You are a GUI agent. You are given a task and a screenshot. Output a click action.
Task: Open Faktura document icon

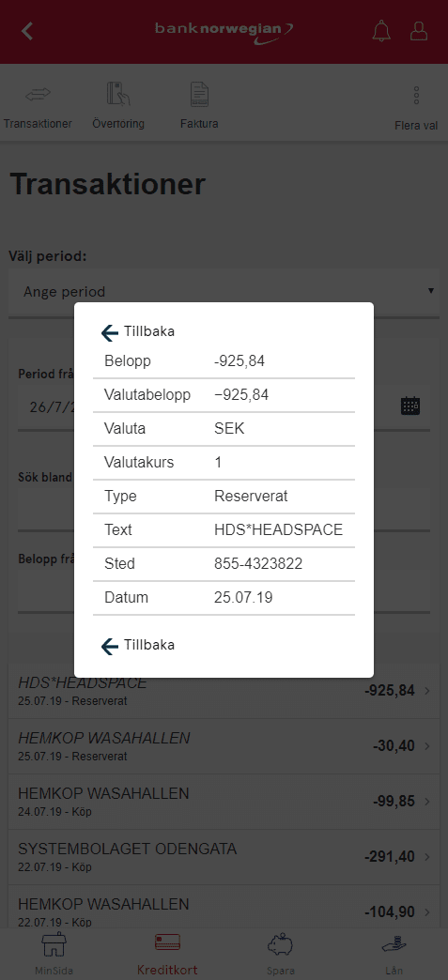[x=199, y=94]
